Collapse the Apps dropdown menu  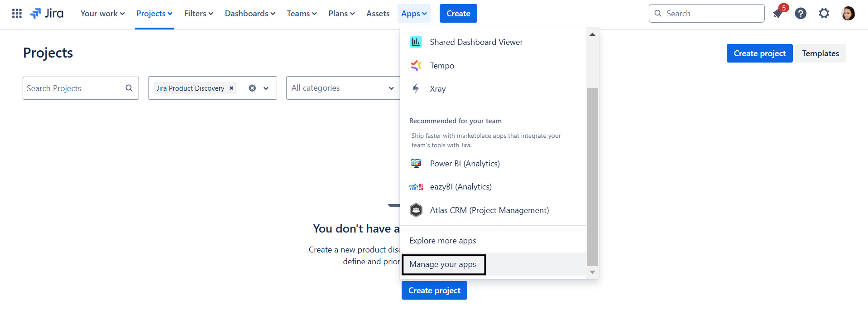pos(414,14)
